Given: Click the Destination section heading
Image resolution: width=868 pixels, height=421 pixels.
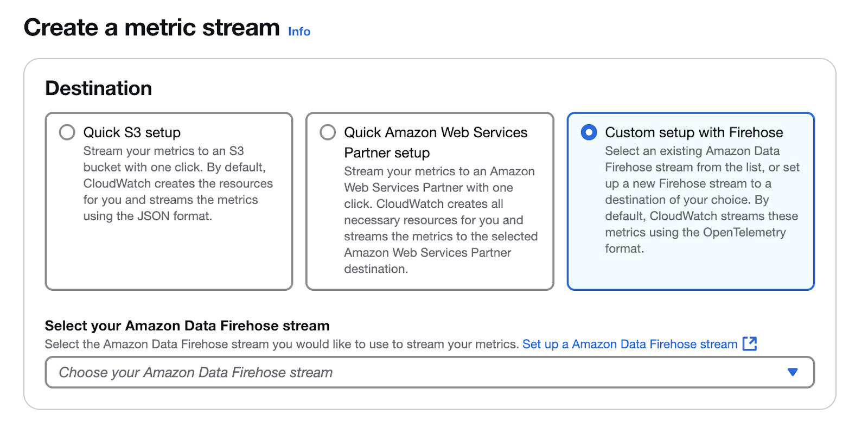Looking at the screenshot, I should tap(99, 88).
